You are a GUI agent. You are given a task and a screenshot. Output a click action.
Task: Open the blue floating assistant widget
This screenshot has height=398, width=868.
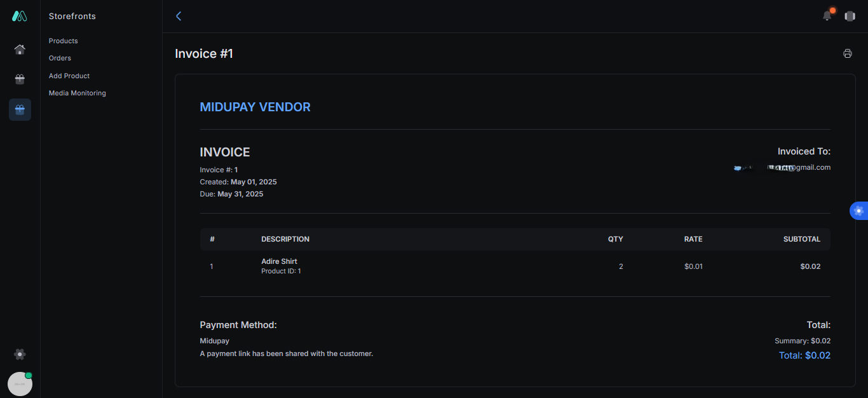click(x=859, y=211)
